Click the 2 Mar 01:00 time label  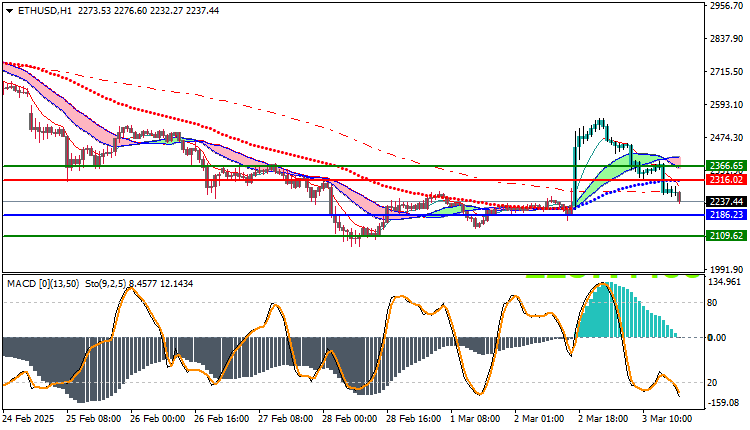(x=539, y=419)
